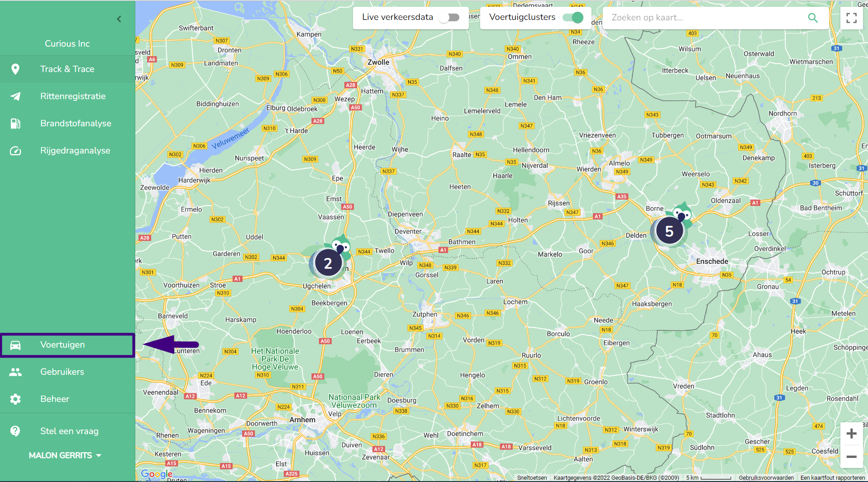Select the Rijgedraganalyse speedometer icon
The width and height of the screenshot is (868, 482).
[15, 151]
